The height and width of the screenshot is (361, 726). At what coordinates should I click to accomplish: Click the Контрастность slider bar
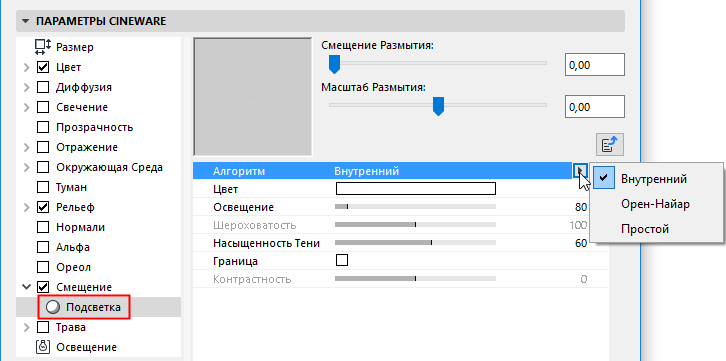pyautogui.click(x=415, y=279)
